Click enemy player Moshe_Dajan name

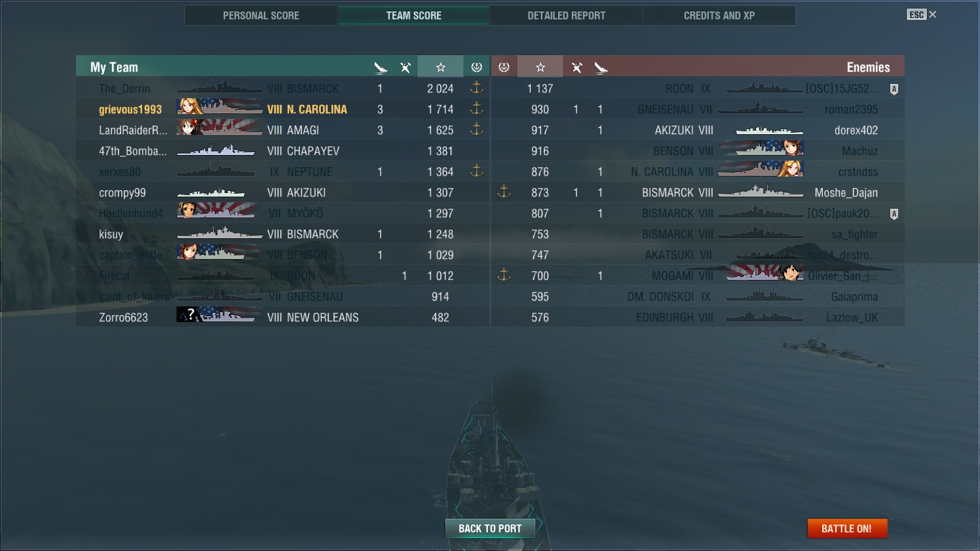tap(846, 193)
